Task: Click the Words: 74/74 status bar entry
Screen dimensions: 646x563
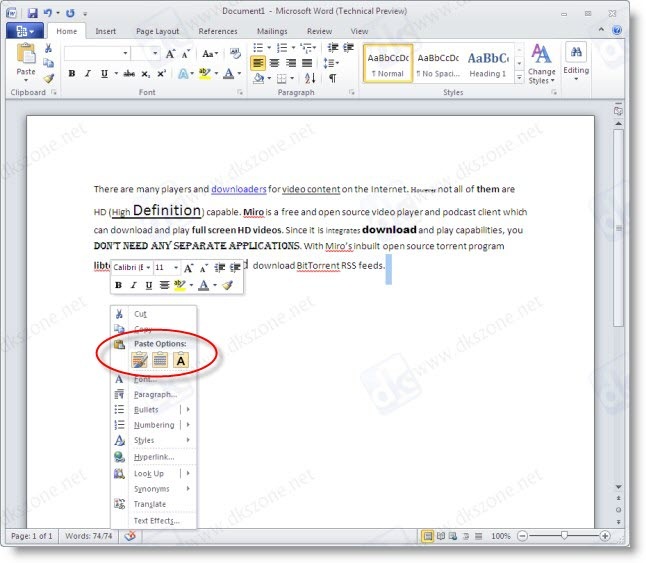Action: tap(89, 536)
